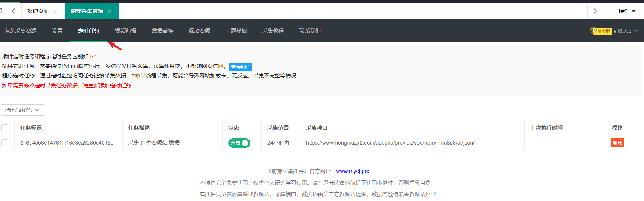644x201 pixels.
Task: Select the task row checkbox
Action: pos(5,143)
